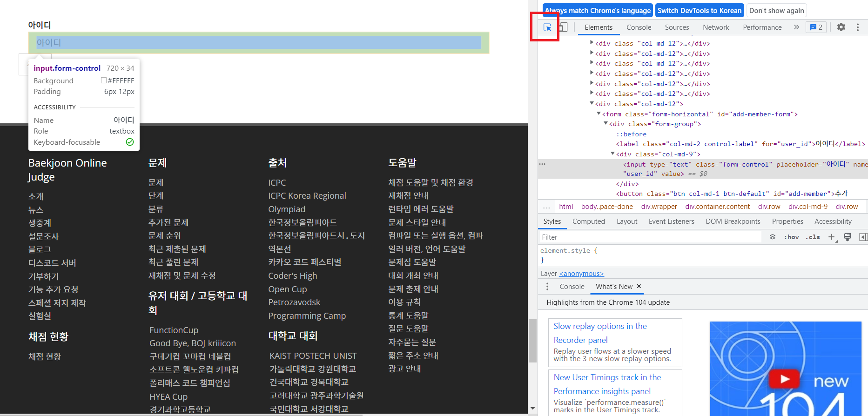Select the label user_id element line
The height and width of the screenshot is (416, 868).
point(740,144)
